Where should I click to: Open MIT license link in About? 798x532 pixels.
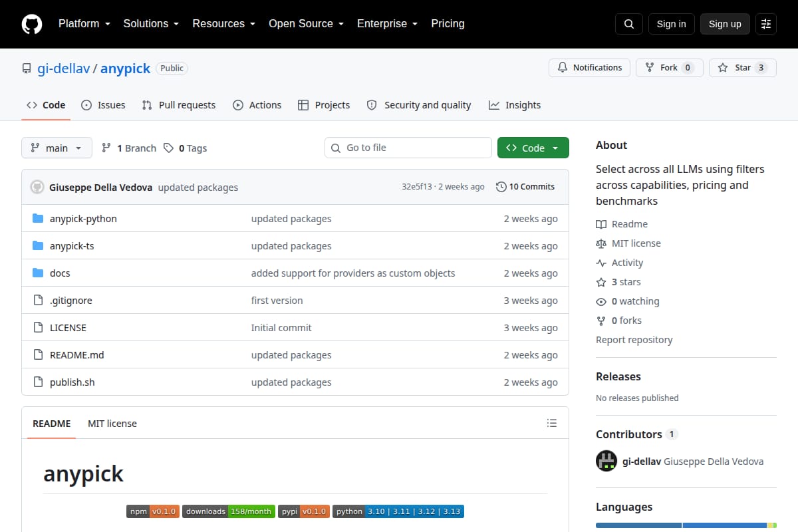tap(628, 243)
